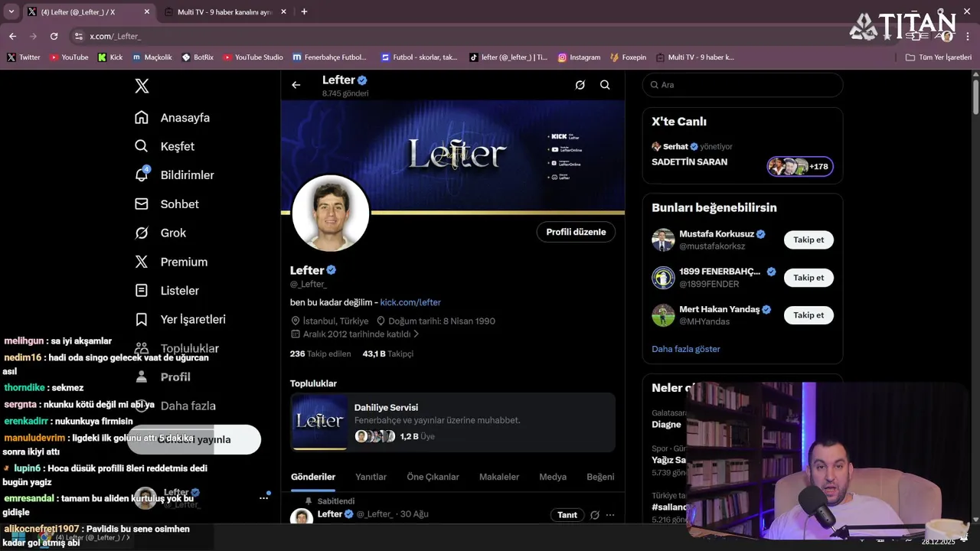Click the address bar URL x.com/_Lefter_
This screenshot has height=551, width=980.
tap(115, 36)
